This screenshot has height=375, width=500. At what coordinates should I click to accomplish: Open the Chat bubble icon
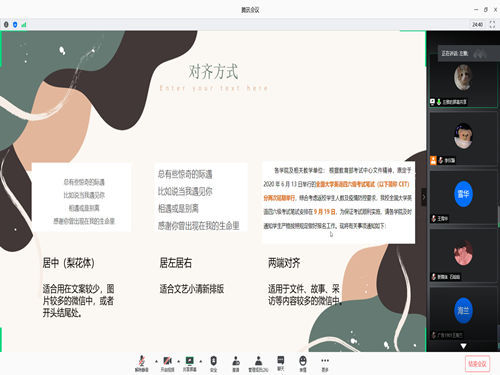click(281, 363)
